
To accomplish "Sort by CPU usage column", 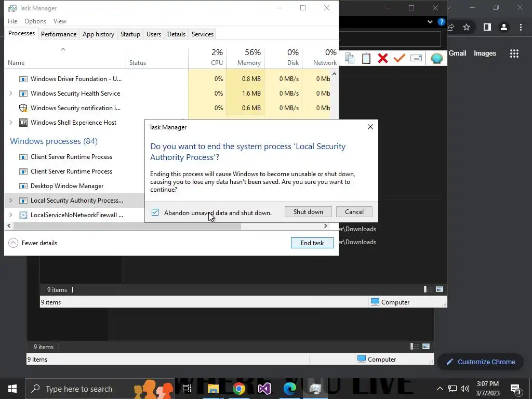I will [x=207, y=58].
